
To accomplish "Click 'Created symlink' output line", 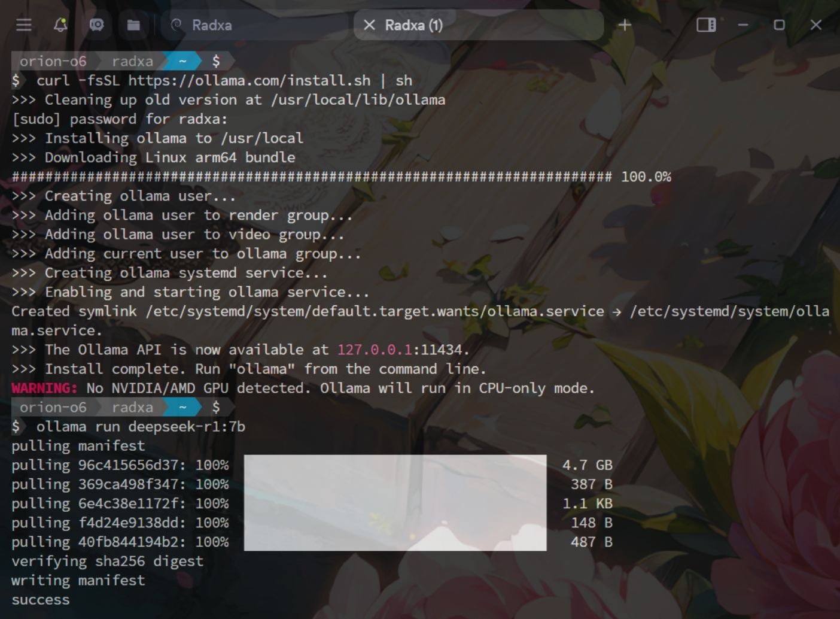I will (x=420, y=321).
